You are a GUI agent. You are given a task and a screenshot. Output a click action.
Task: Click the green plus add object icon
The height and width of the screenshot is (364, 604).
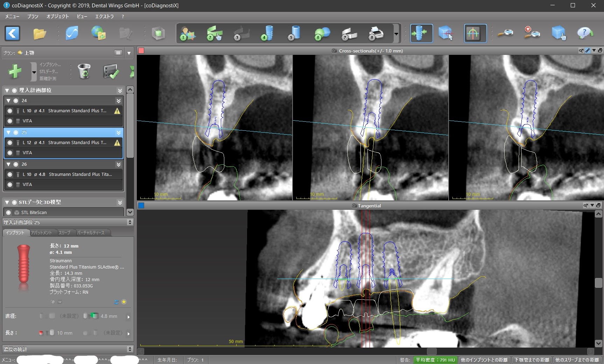pyautogui.click(x=15, y=71)
